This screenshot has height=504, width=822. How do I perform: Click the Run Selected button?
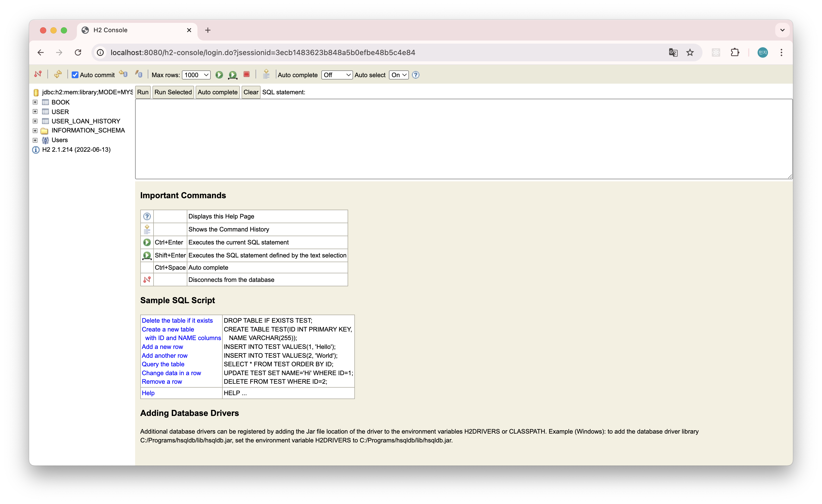click(173, 92)
